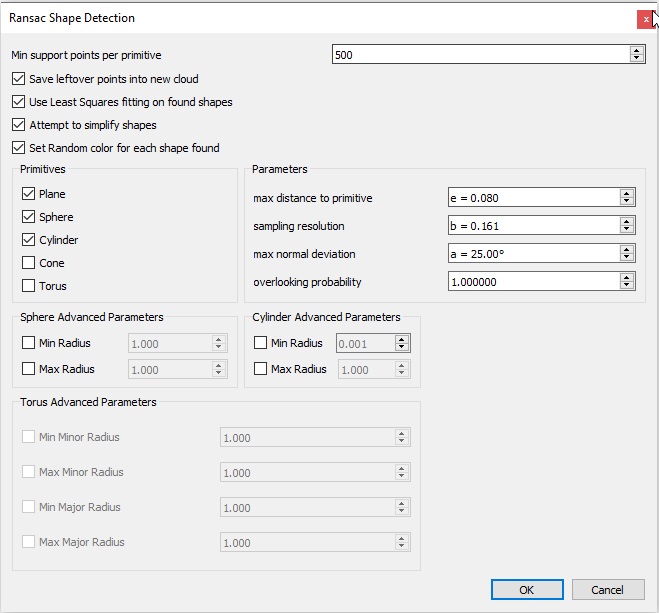Click the Min support points input field
The width and height of the screenshot is (659, 613).
pos(480,55)
